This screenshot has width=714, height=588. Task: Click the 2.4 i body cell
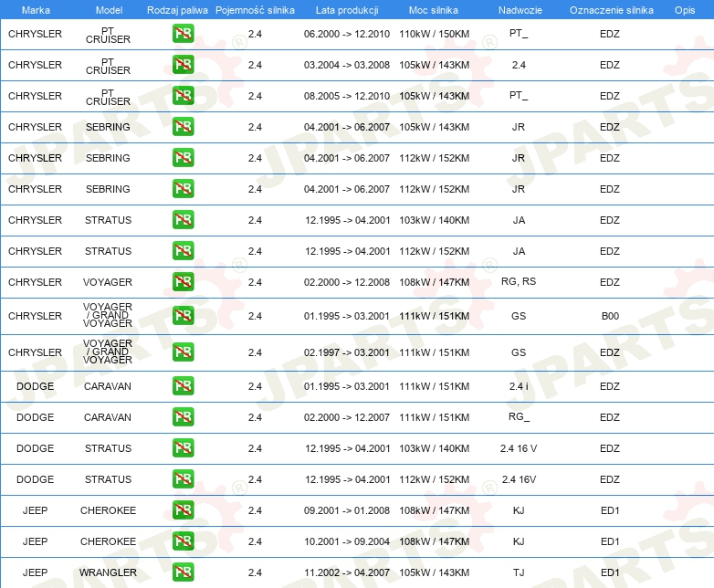click(x=519, y=386)
